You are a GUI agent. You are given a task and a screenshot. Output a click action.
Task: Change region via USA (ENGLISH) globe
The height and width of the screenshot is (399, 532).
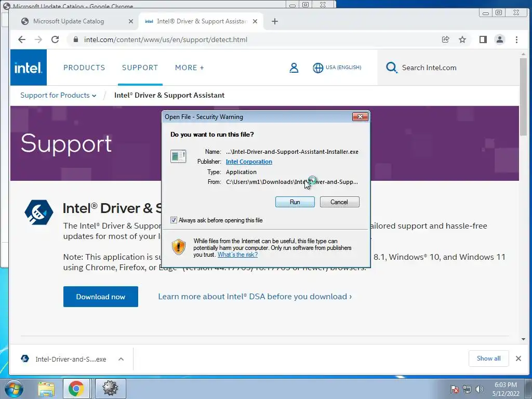pos(337,68)
